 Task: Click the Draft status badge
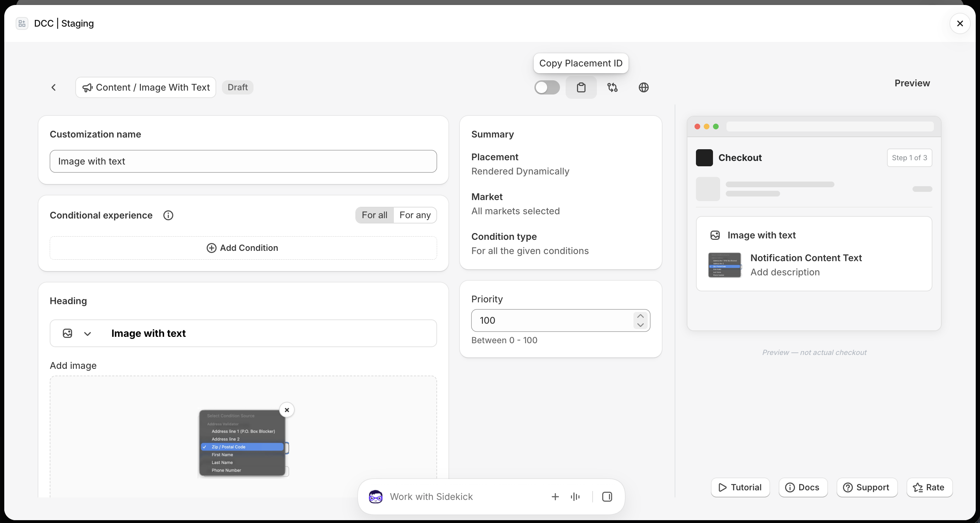[238, 87]
